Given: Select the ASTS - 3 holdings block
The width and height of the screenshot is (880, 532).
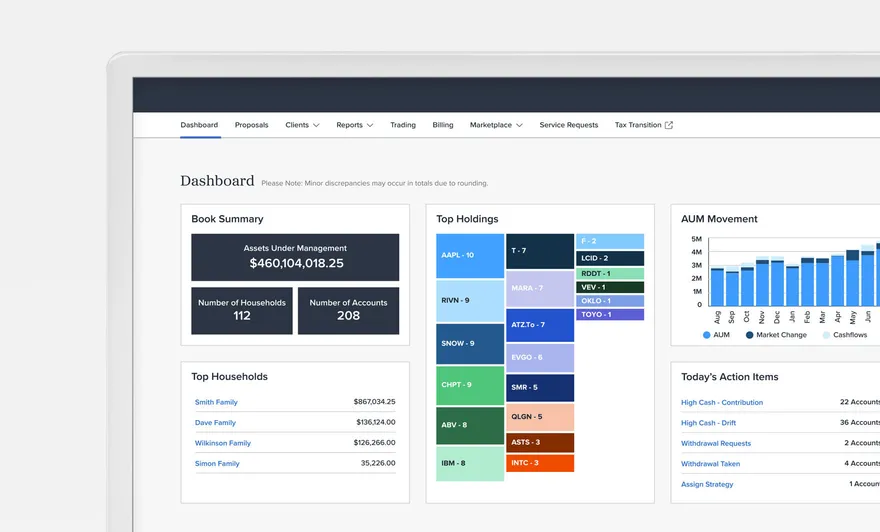Looking at the screenshot, I should 540,442.
